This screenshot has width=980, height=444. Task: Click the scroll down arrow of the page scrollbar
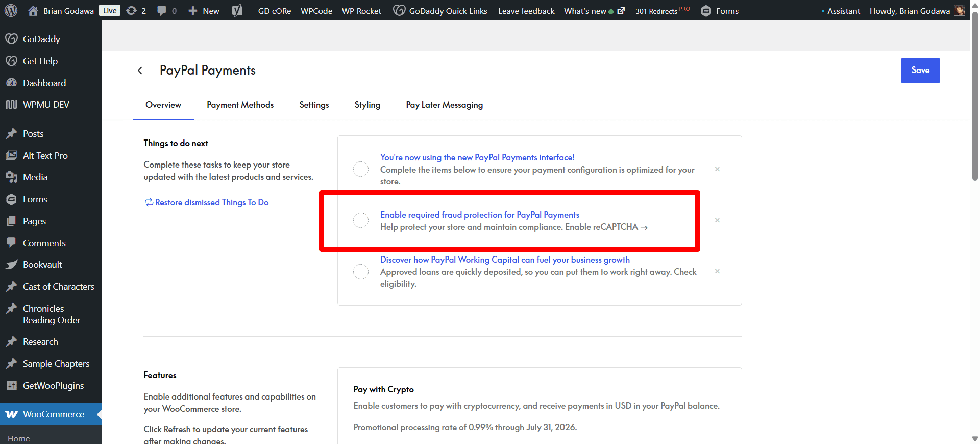(x=975, y=439)
